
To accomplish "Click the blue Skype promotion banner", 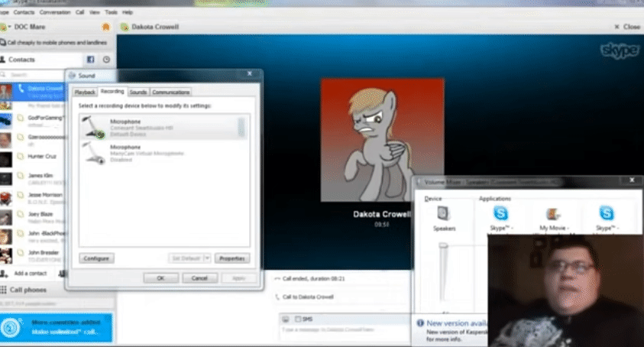I will (57, 328).
